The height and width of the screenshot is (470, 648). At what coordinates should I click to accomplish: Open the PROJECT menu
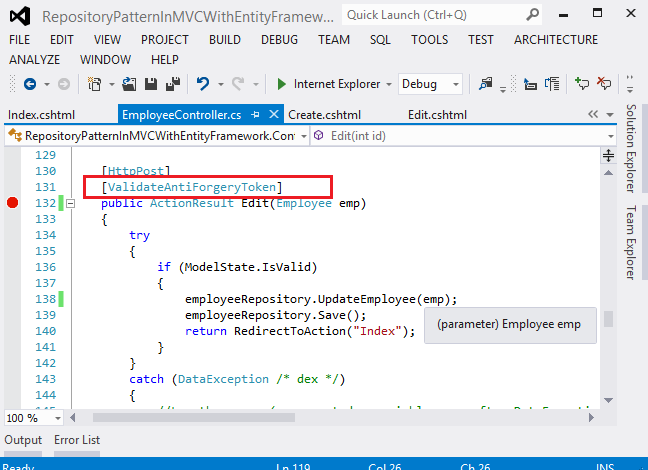[165, 40]
